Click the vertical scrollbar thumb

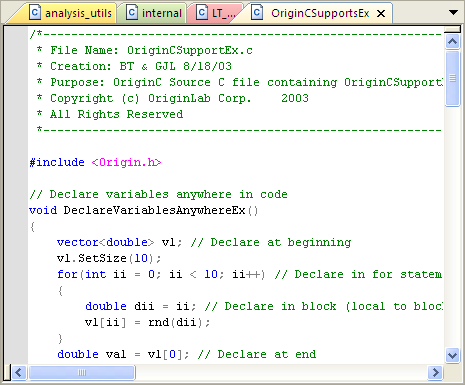pyautogui.click(x=453, y=78)
